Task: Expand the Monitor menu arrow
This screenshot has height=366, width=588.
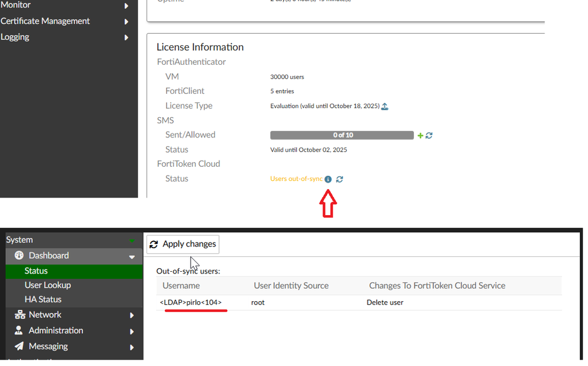Action: click(127, 6)
